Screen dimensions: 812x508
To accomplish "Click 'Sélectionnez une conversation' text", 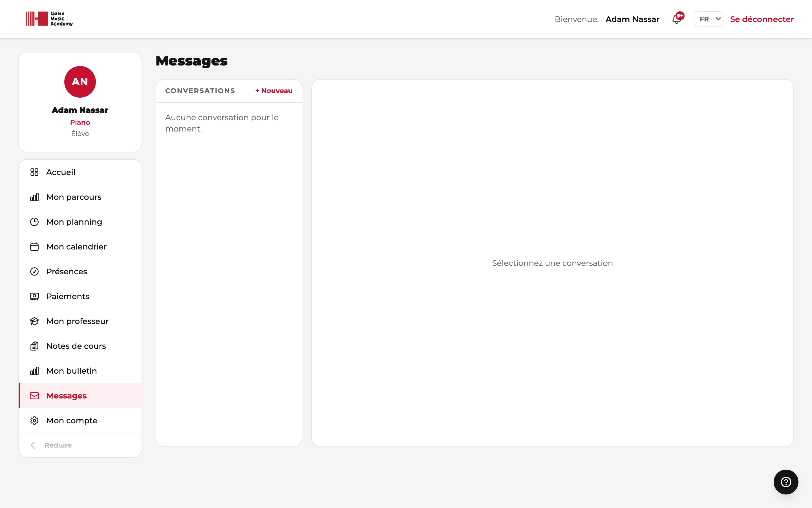I will [552, 263].
